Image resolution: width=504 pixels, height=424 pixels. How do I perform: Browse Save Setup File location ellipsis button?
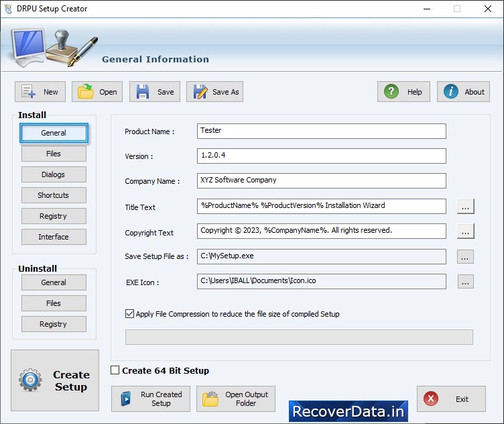pos(465,256)
